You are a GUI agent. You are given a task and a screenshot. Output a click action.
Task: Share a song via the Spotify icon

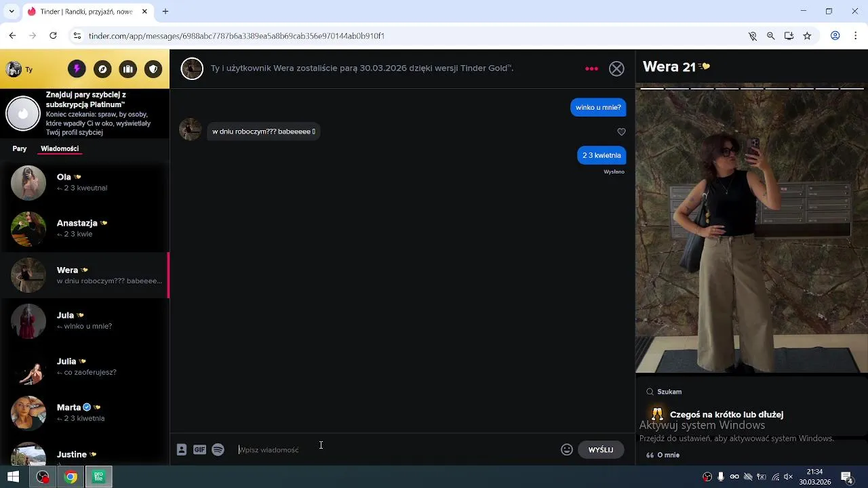tap(218, 449)
